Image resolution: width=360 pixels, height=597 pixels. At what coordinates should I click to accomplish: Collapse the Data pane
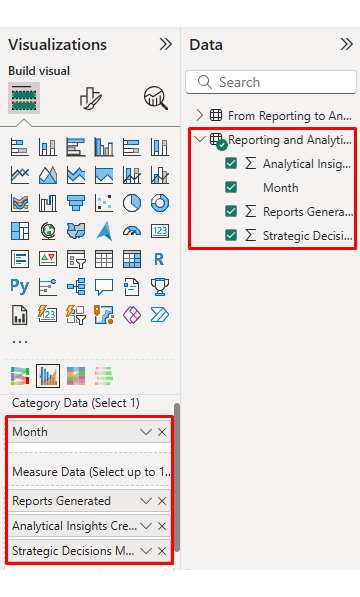pyautogui.click(x=346, y=44)
